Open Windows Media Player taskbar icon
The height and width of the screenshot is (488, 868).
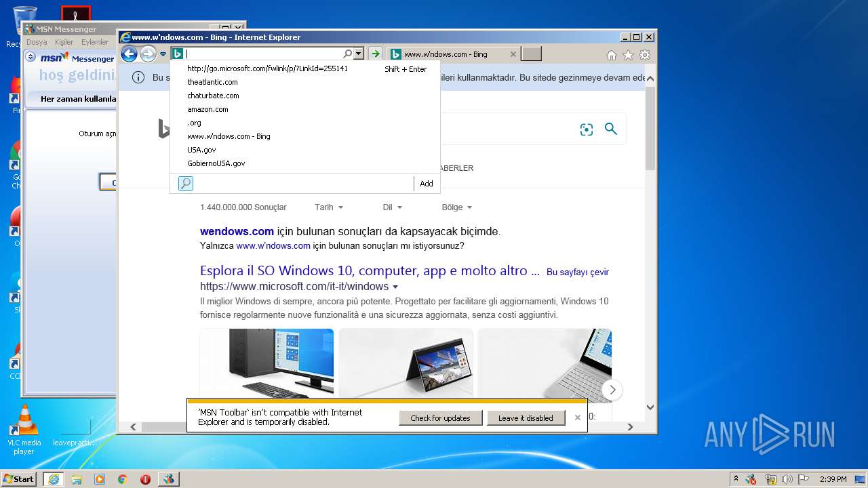[x=100, y=479]
